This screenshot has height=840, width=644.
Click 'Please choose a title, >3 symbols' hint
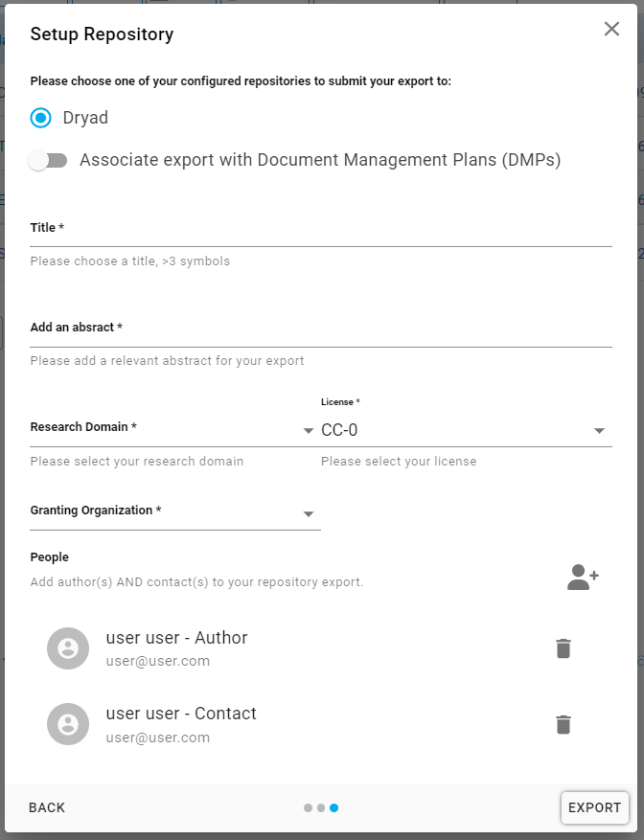[129, 261]
